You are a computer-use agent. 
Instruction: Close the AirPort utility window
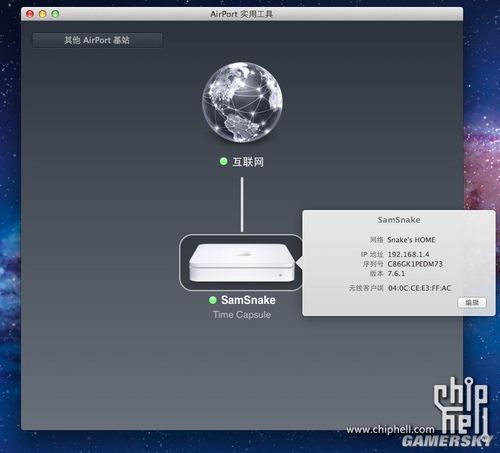click(30, 14)
